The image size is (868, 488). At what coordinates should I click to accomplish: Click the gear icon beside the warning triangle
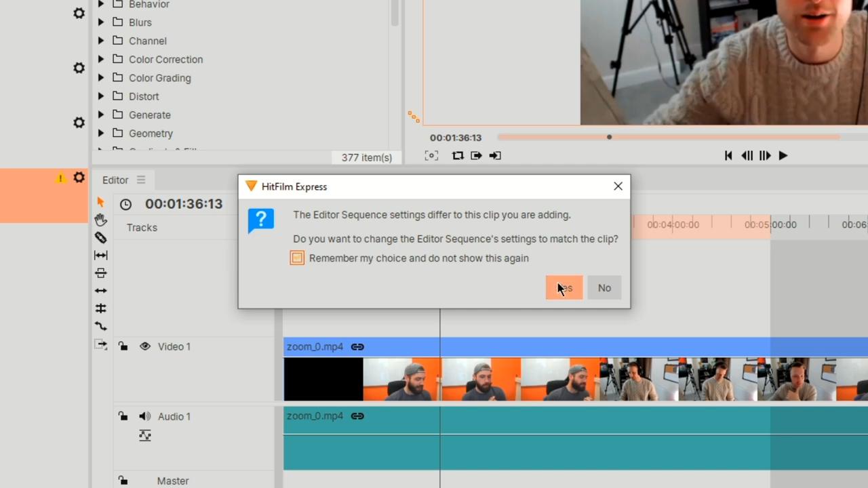[x=79, y=178]
